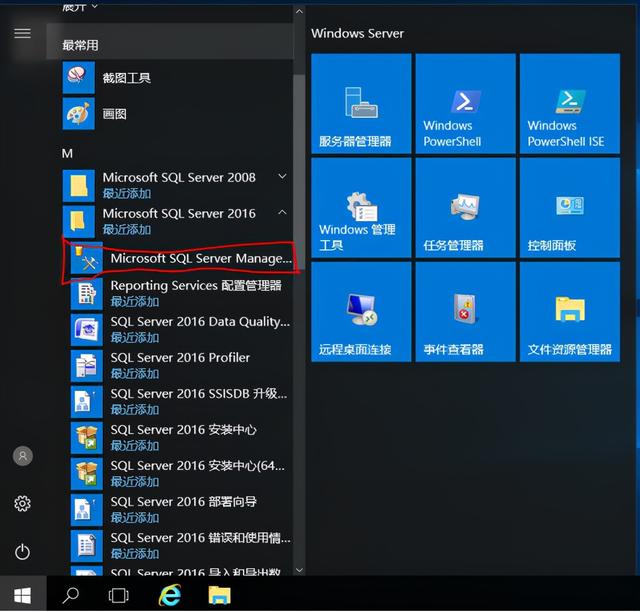The image size is (640, 612).
Task: Collapse Microsoft SQL Server 2016 chevron
Action: (x=282, y=212)
